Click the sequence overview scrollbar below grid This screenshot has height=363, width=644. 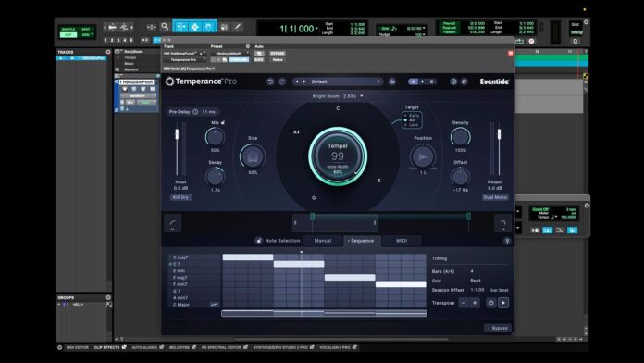324,314
